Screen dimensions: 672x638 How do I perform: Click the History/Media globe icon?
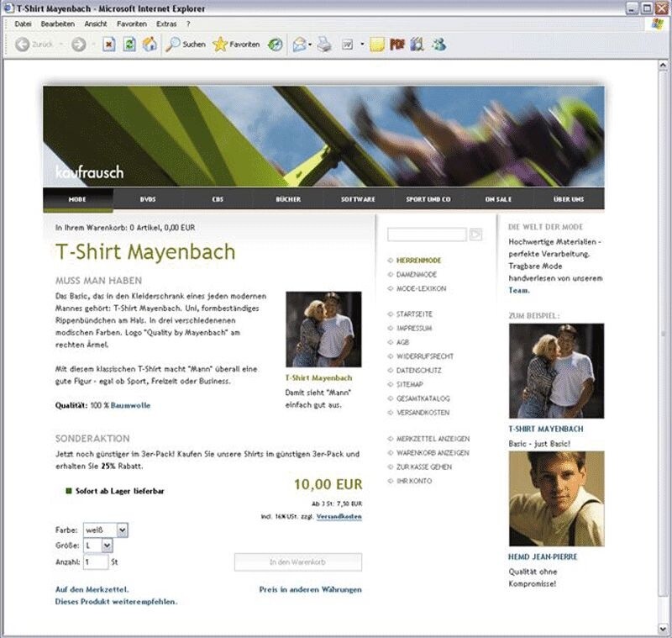[x=276, y=45]
